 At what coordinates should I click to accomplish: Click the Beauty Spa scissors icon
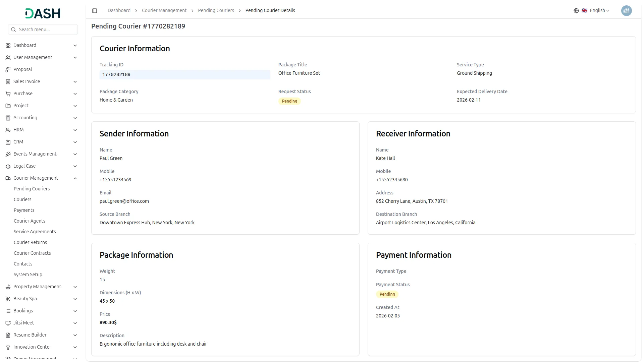pos(8,299)
